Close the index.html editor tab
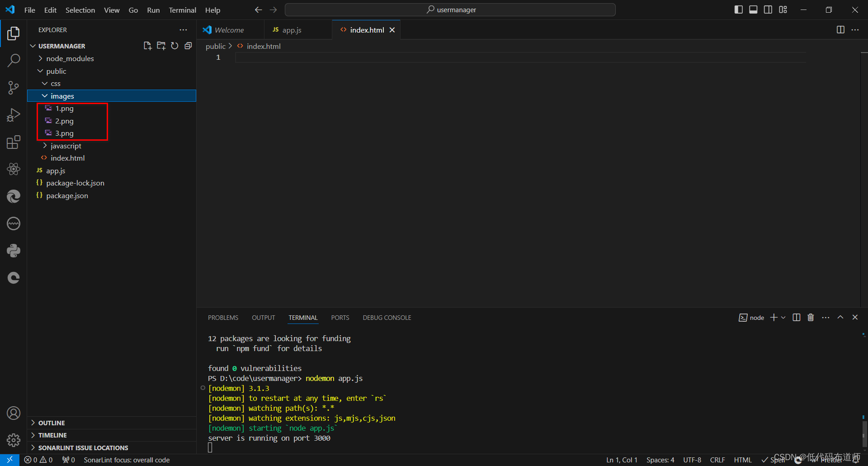868x466 pixels. coord(392,30)
